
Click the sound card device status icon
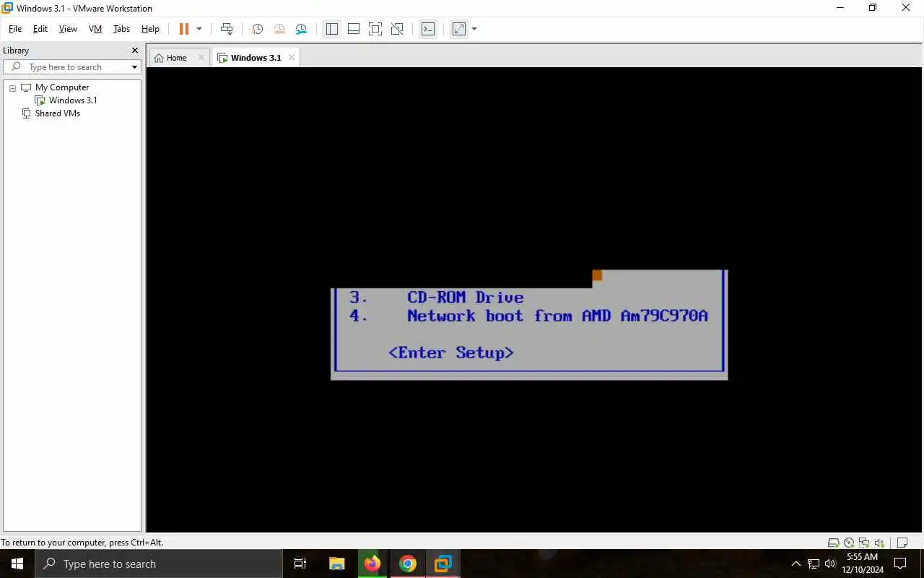click(x=879, y=543)
